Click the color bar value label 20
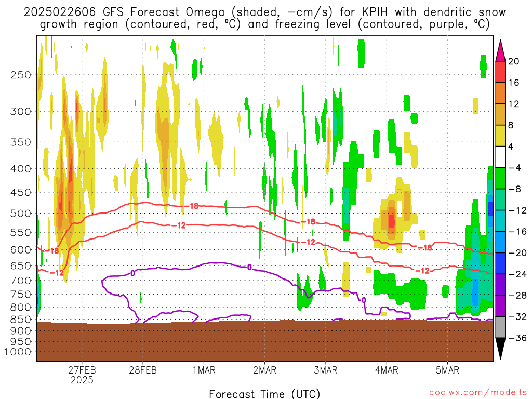Viewport: 532px width, 399px height. [514, 61]
